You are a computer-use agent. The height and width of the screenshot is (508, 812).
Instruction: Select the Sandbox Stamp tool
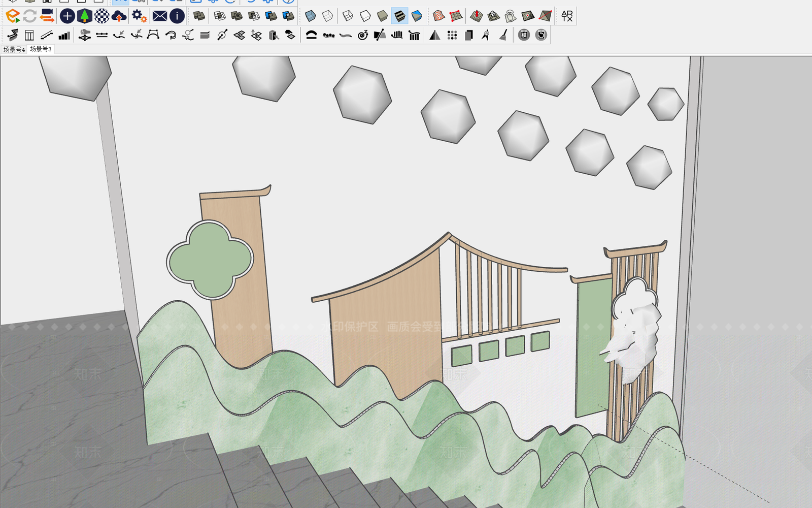point(493,16)
